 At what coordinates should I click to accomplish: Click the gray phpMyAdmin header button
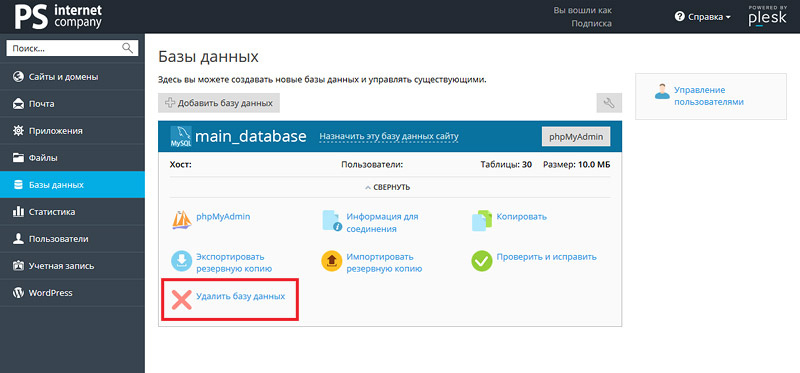point(576,137)
